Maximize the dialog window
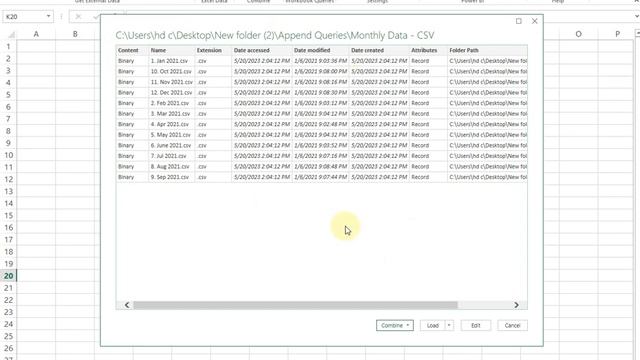 (x=518, y=21)
